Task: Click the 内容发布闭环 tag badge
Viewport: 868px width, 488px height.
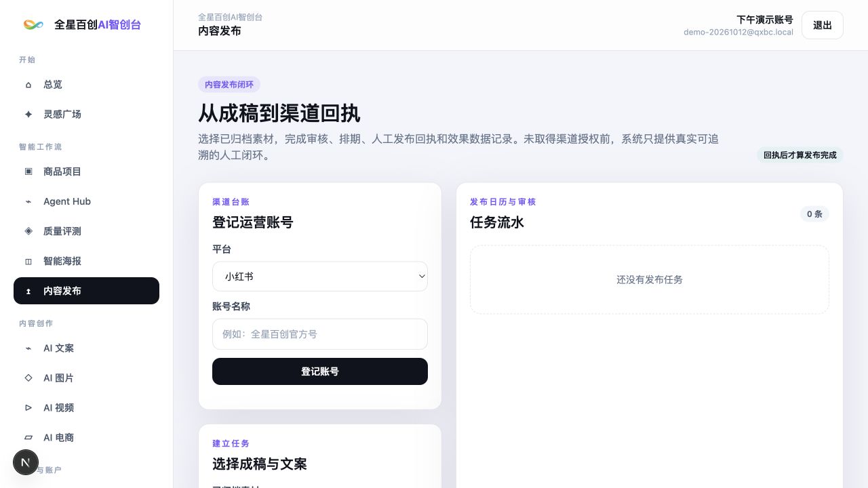Action: 229,85
